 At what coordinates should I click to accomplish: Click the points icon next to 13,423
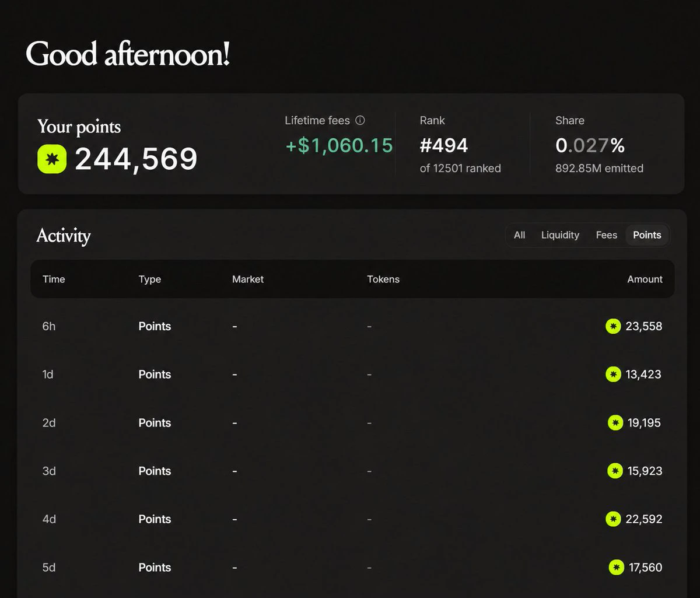(x=613, y=375)
